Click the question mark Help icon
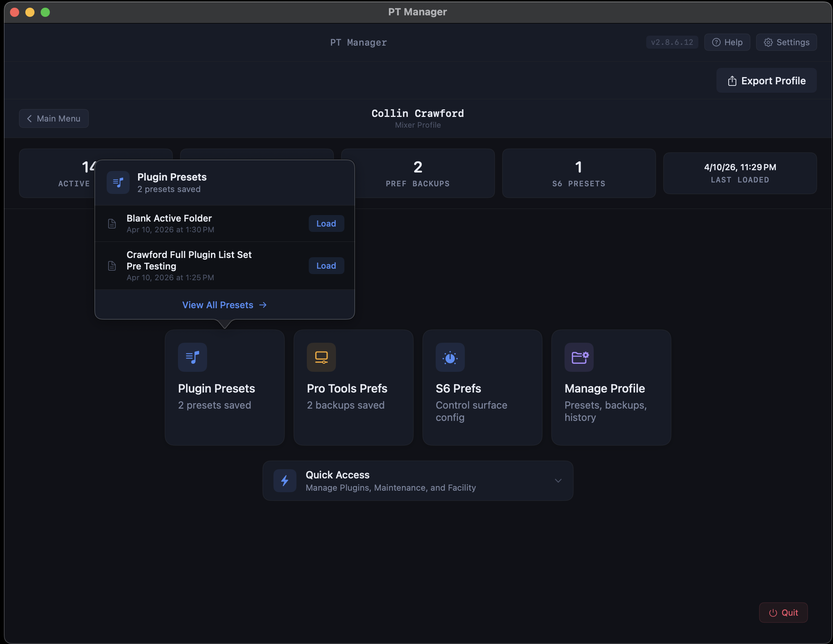 tap(716, 43)
